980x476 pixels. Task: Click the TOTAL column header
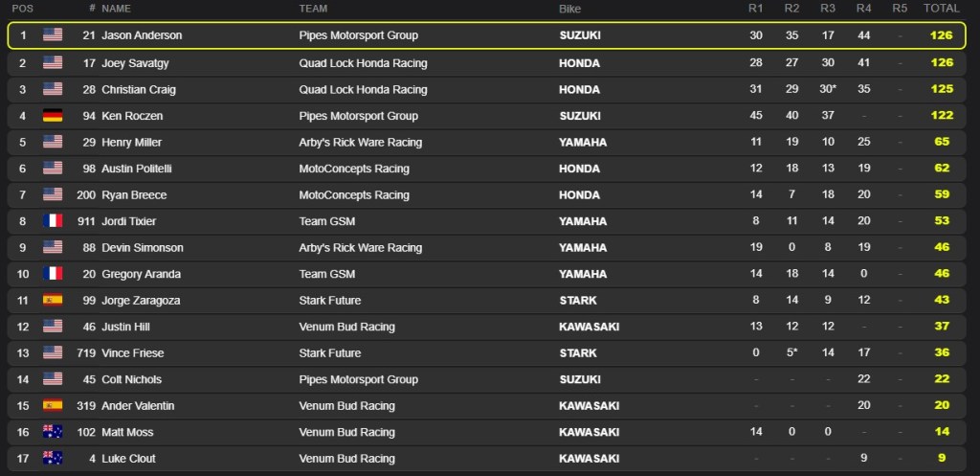[x=941, y=9]
